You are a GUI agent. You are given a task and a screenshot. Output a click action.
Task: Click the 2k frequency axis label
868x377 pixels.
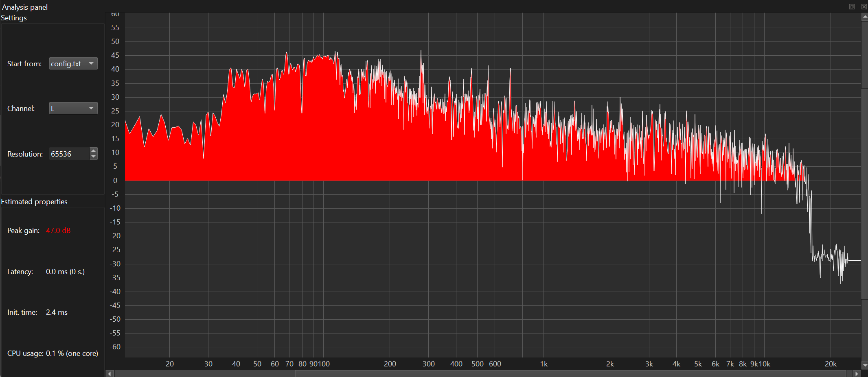[610, 364]
